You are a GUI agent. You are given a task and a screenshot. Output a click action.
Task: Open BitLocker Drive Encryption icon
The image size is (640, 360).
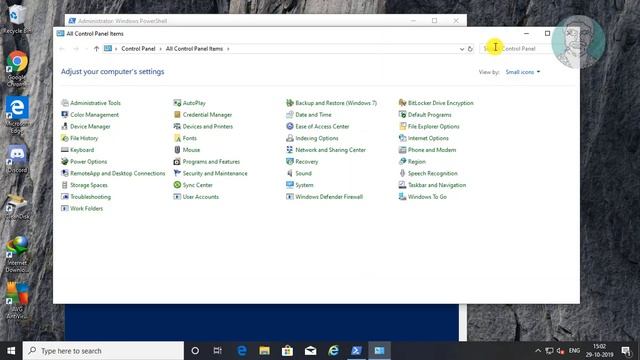[402, 103]
